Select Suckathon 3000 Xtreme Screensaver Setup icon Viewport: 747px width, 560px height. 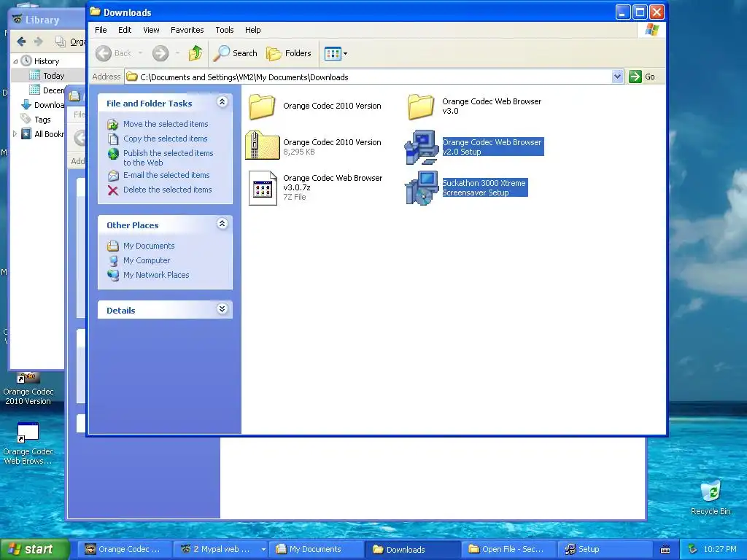click(421, 188)
